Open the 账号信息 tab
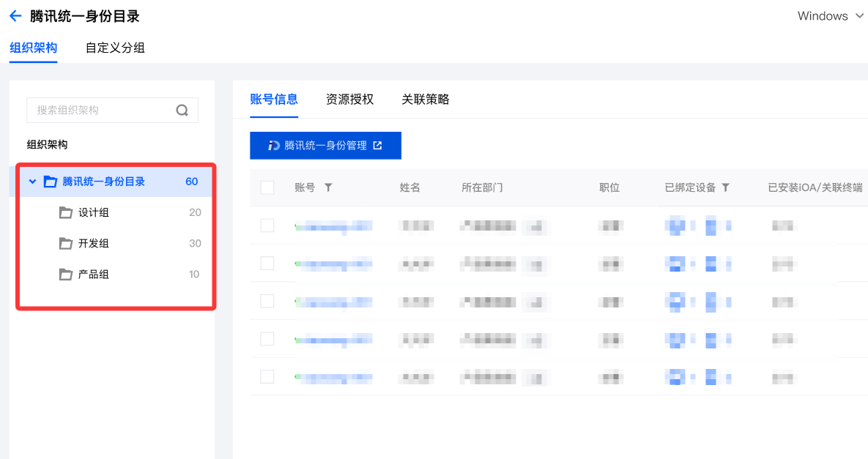The width and height of the screenshot is (868, 459). pyautogui.click(x=274, y=100)
